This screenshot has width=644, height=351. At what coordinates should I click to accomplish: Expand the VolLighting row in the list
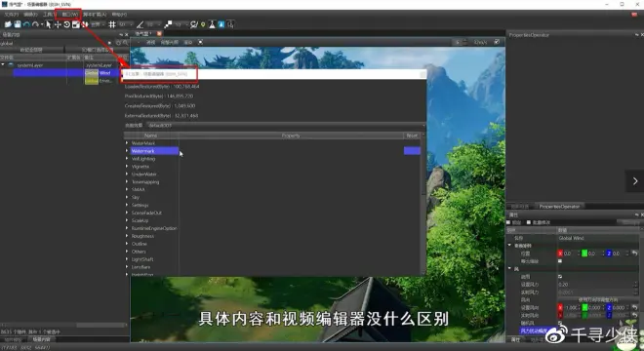[127, 159]
